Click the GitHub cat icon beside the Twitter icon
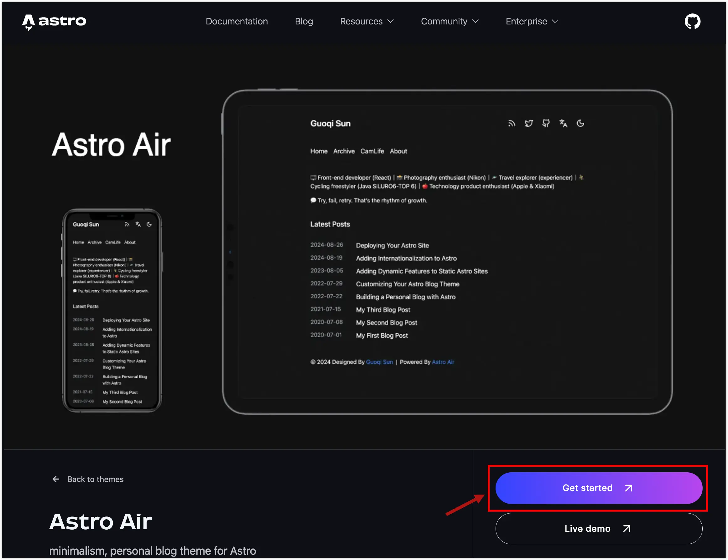Viewport: 728px width, 560px height. point(546,123)
